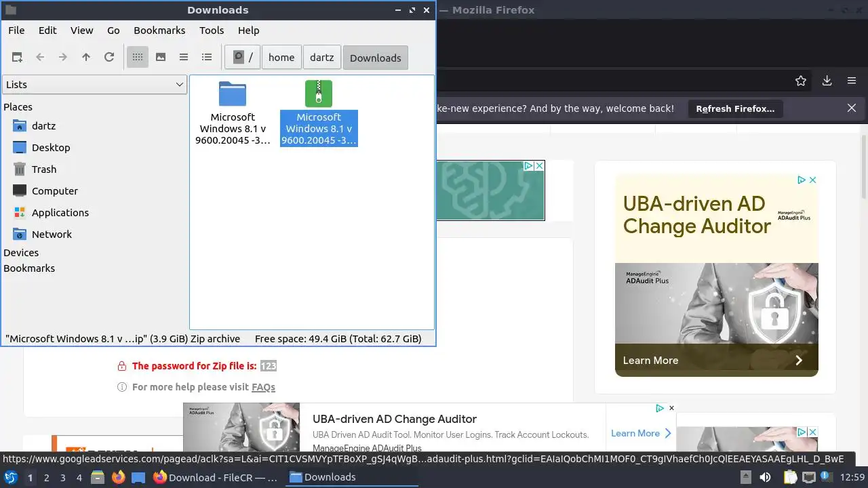The width and height of the screenshot is (868, 488).
Task: Open AdChoices on ADAudit sidebar ad
Action: tap(802, 180)
